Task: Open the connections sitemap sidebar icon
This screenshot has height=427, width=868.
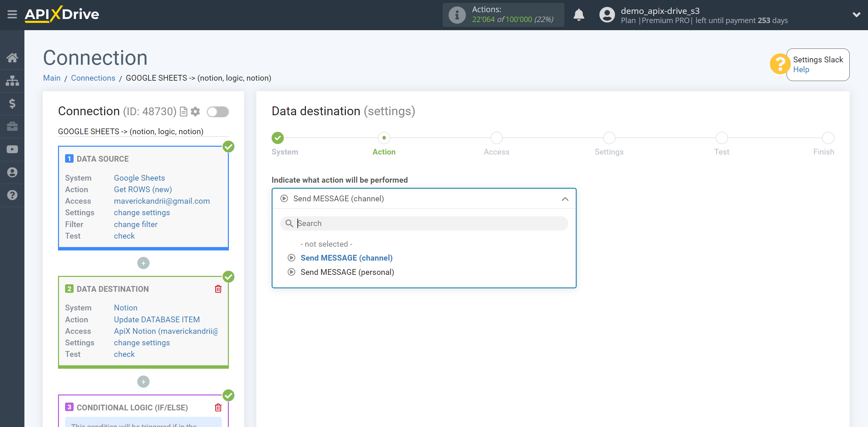Action: tap(12, 81)
